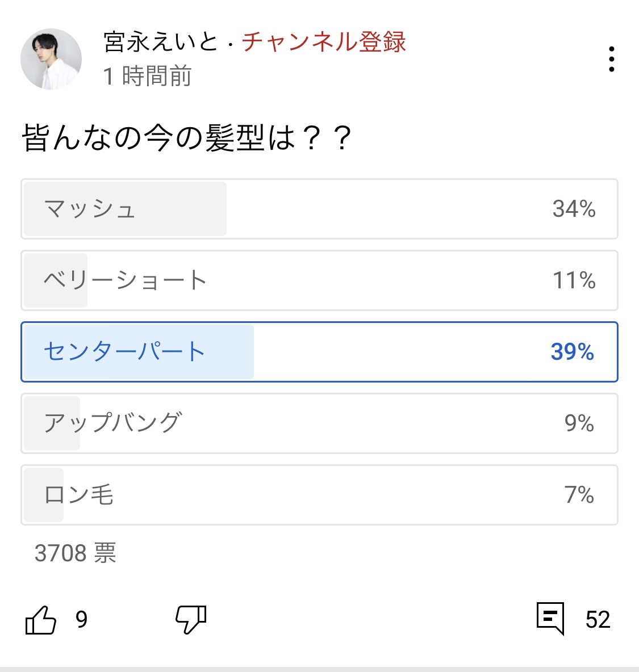Select the マッシュ poll option

coord(319,209)
